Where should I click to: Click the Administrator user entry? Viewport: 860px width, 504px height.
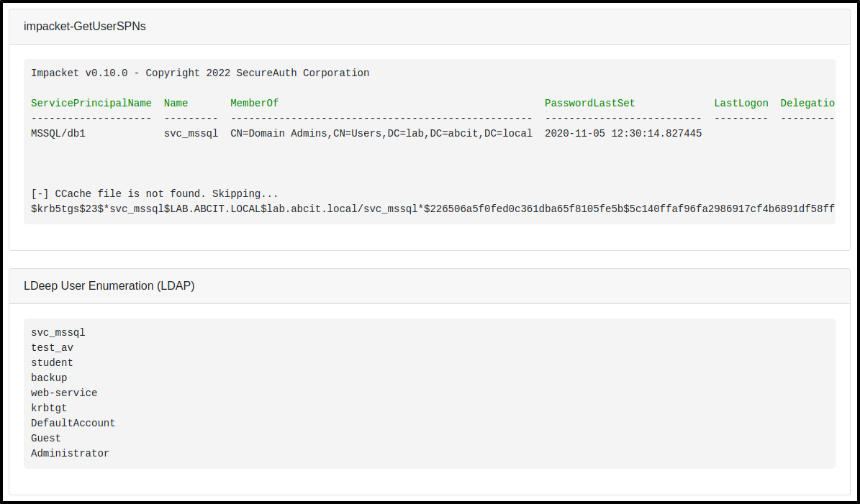[x=71, y=453]
